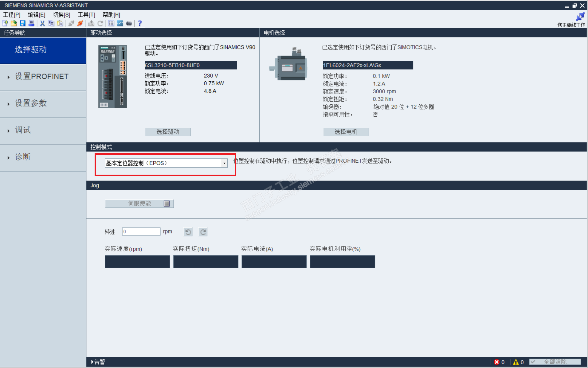588x368 pixels.
Task: Click the motor rated power 0.1 kW
Action: (x=381, y=76)
